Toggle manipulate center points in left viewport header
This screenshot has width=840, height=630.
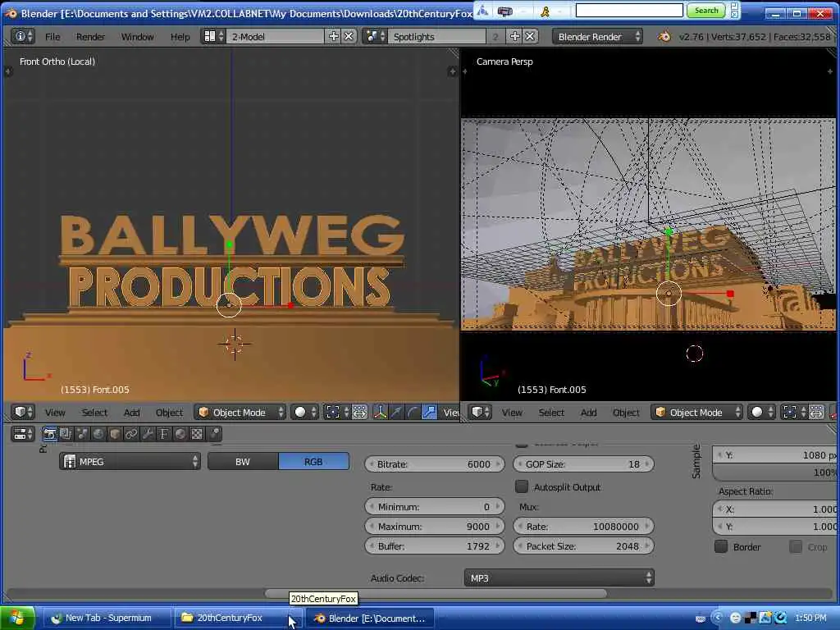359,412
